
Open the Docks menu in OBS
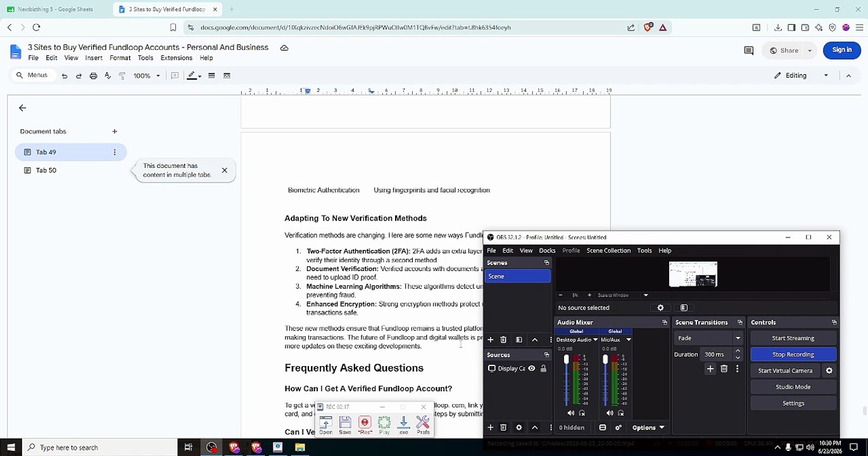(547, 251)
